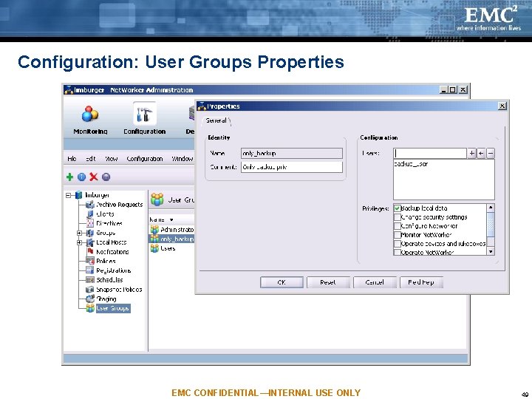The image size is (532, 399).
Task: Click the minus button beside Users field
Action: tap(491, 154)
